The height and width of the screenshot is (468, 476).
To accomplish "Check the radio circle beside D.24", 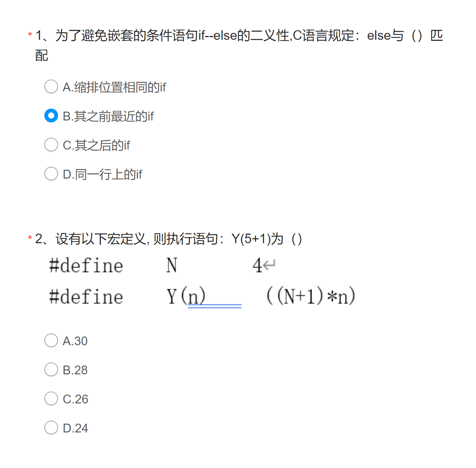I will pyautogui.click(x=51, y=427).
